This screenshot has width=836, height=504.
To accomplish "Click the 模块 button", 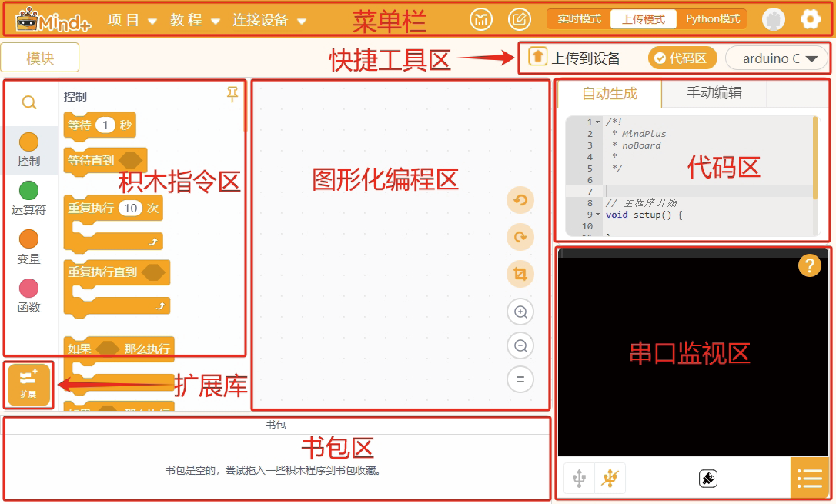I will pos(40,58).
